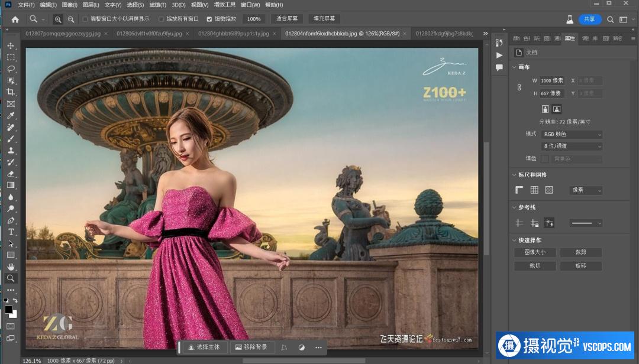639x364 pixels.
Task: Toggle lock guides icon
Action: [534, 223]
